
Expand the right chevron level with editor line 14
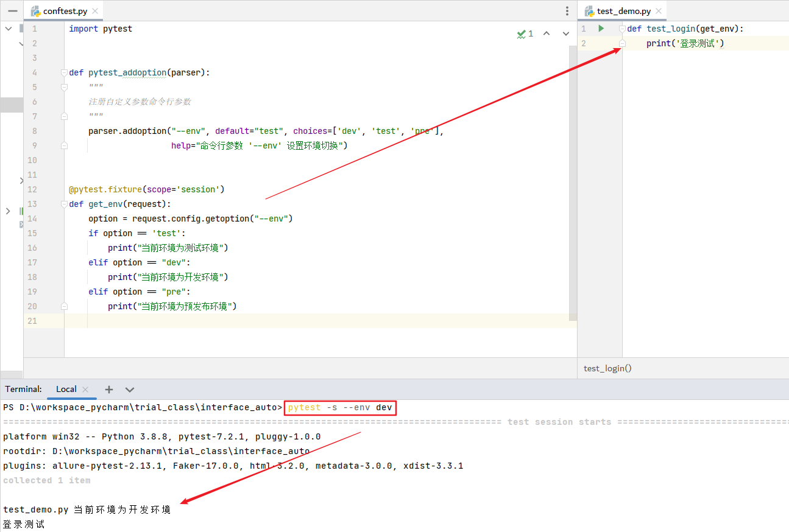pos(8,211)
